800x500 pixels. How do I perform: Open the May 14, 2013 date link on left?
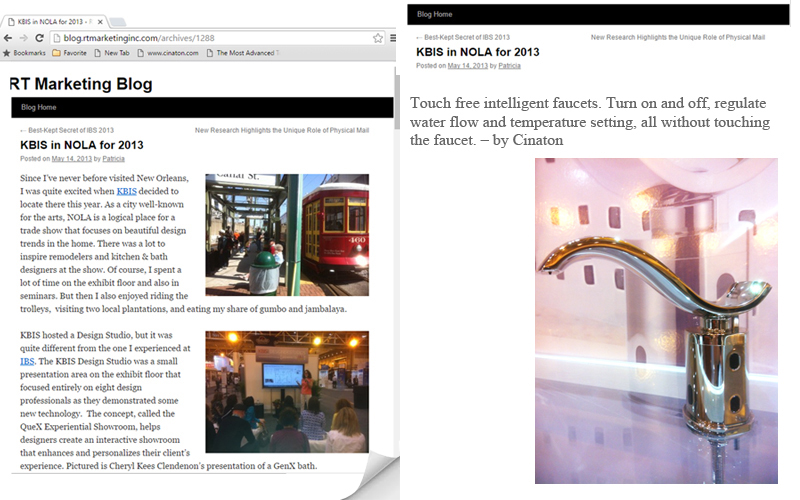[71, 158]
